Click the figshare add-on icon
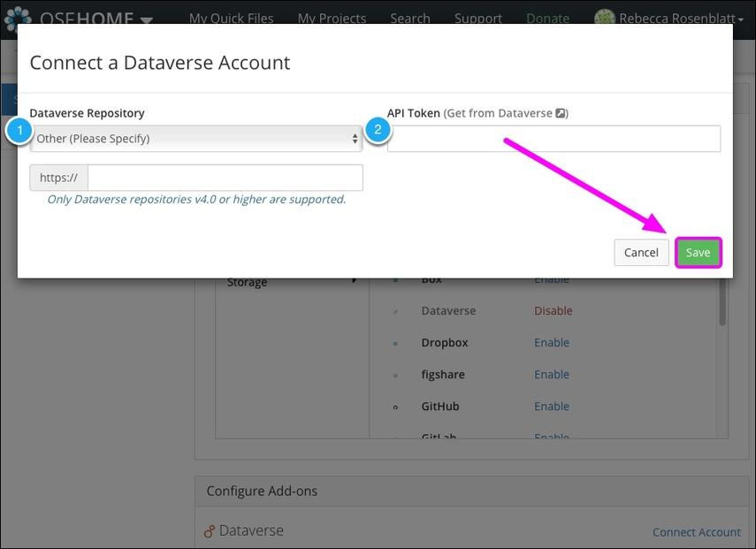The height and width of the screenshot is (549, 756). [x=395, y=375]
